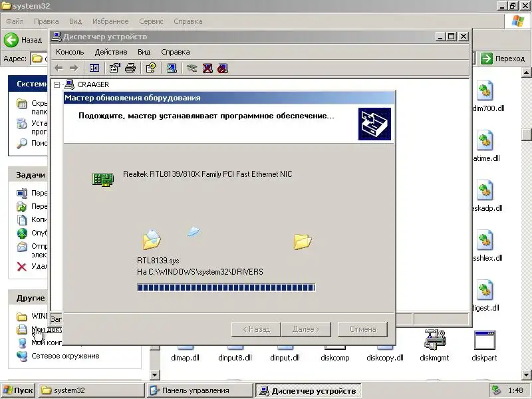This screenshot has width=532, height=399.
Task: Open Действие menu in Device Manager
Action: coord(111,52)
